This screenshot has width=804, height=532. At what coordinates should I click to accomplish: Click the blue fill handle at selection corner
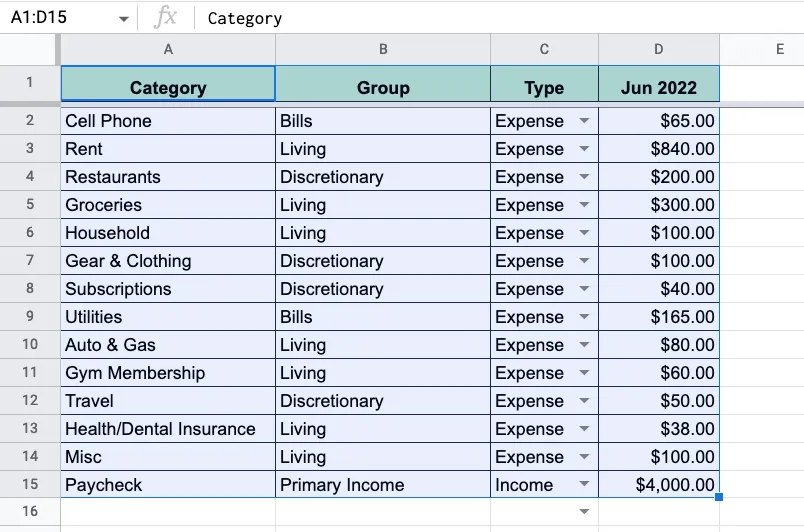(719, 497)
